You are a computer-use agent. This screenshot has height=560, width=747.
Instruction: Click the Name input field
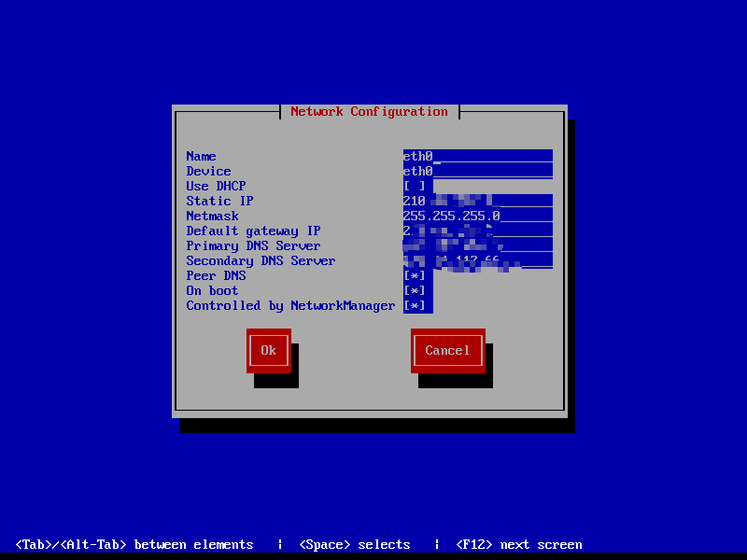(x=478, y=156)
